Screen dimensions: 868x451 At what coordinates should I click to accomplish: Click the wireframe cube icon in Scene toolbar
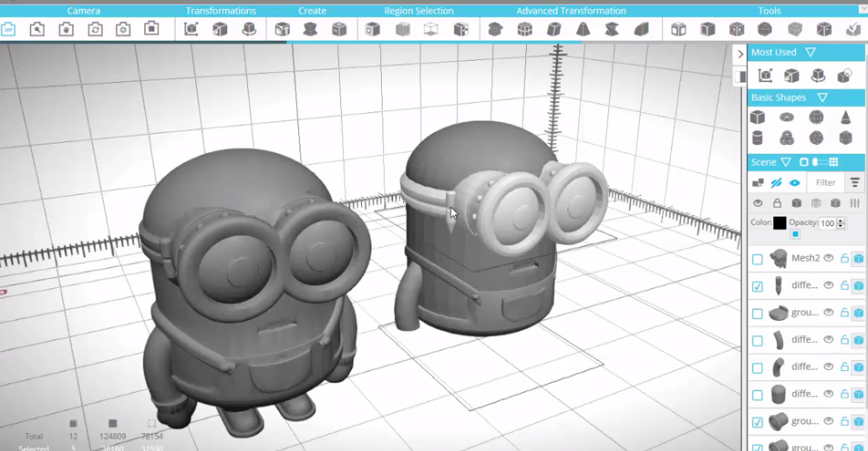816,203
